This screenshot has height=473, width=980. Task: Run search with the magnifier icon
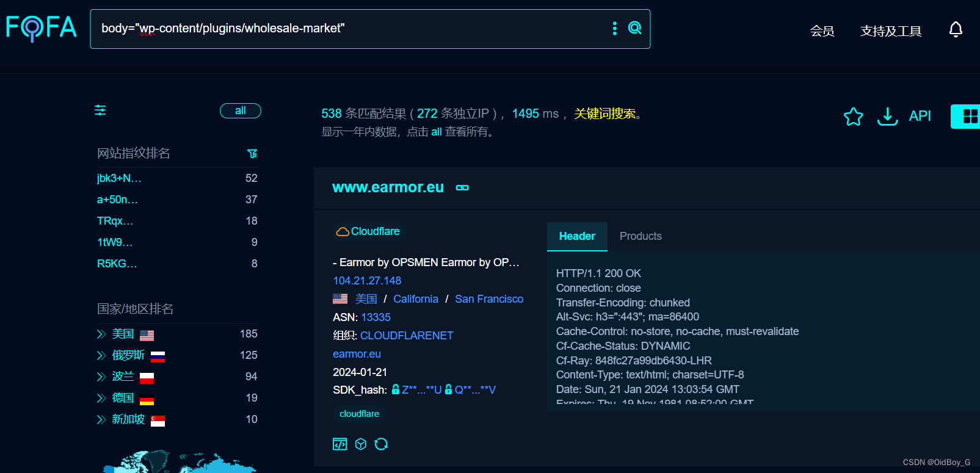tap(635, 28)
